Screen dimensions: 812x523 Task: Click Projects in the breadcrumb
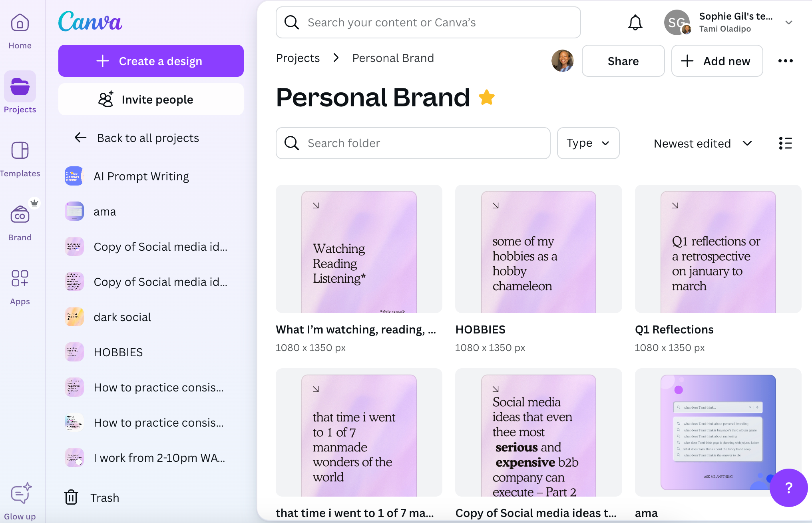pos(298,58)
